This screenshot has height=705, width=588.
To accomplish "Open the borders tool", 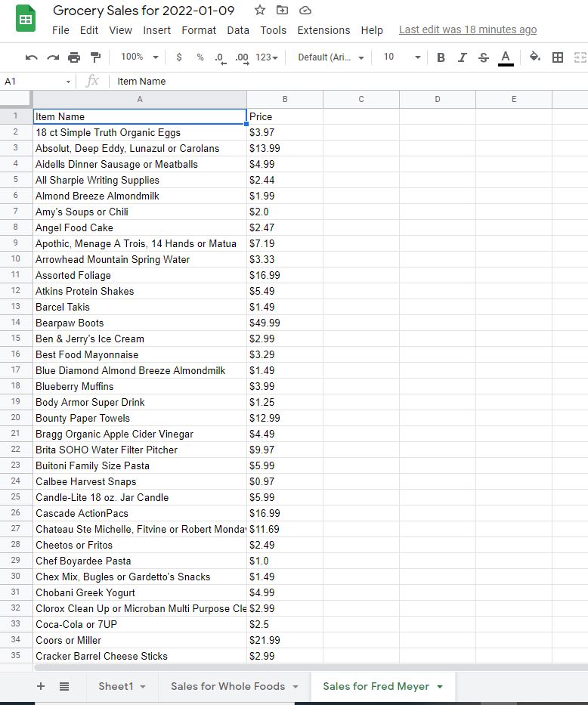I will pyautogui.click(x=558, y=57).
